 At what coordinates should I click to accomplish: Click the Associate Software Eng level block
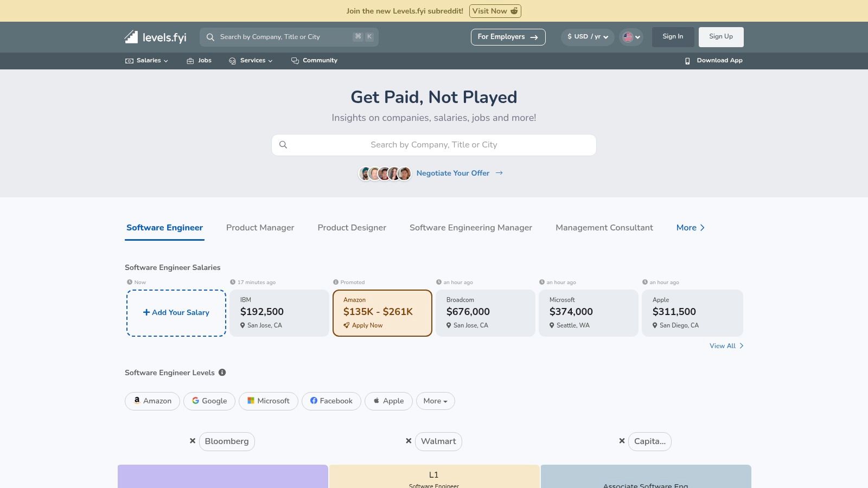(646, 477)
